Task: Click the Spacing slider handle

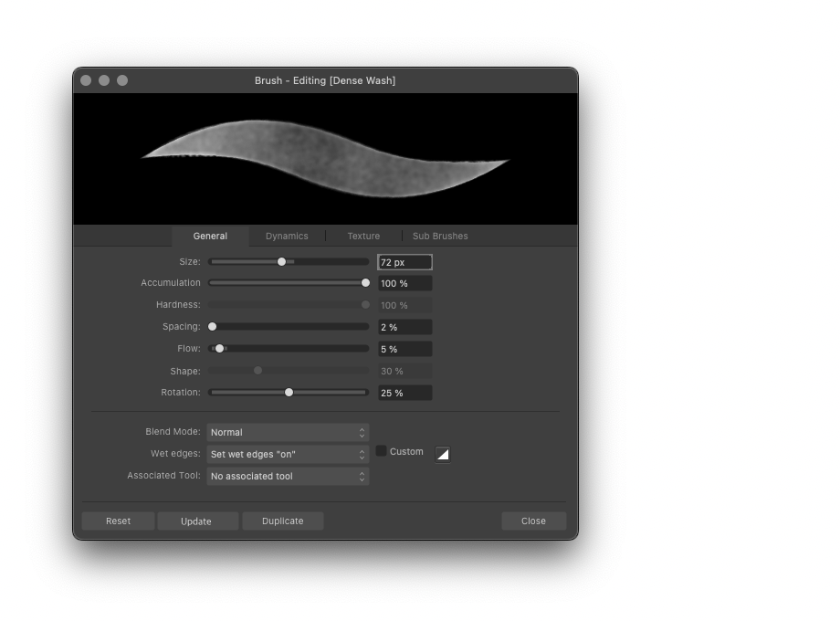Action: [x=212, y=326]
